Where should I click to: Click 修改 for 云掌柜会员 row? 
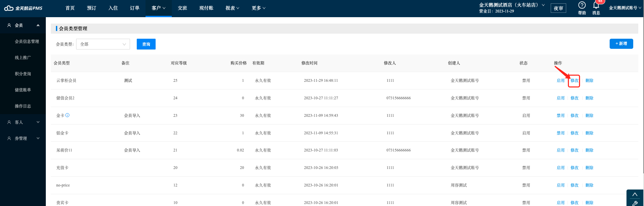pyautogui.click(x=574, y=80)
